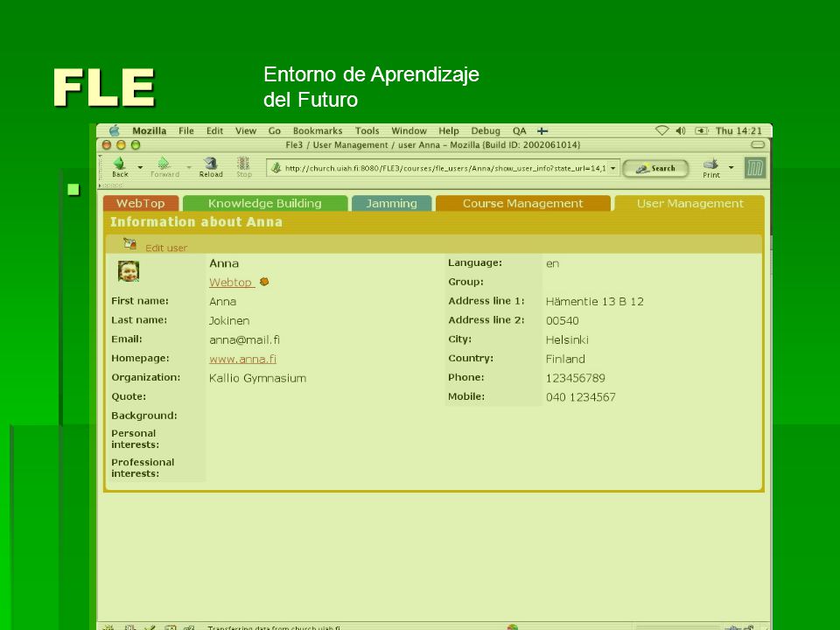Open the Edit menu
Screen dimensions: 840x630
(x=215, y=130)
